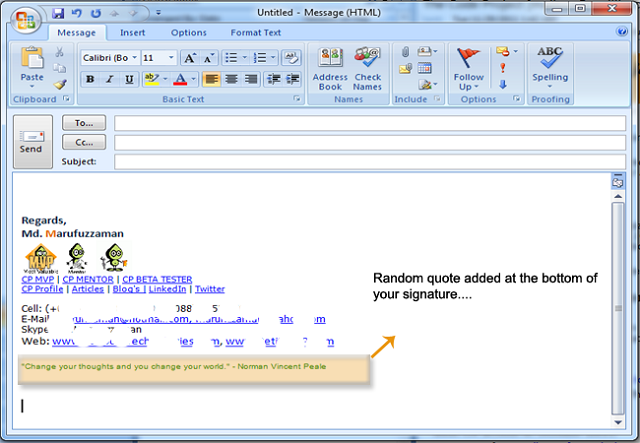This screenshot has height=443, width=640.
Task: Click the Save icon in quick access toolbar
Action: click(x=58, y=14)
